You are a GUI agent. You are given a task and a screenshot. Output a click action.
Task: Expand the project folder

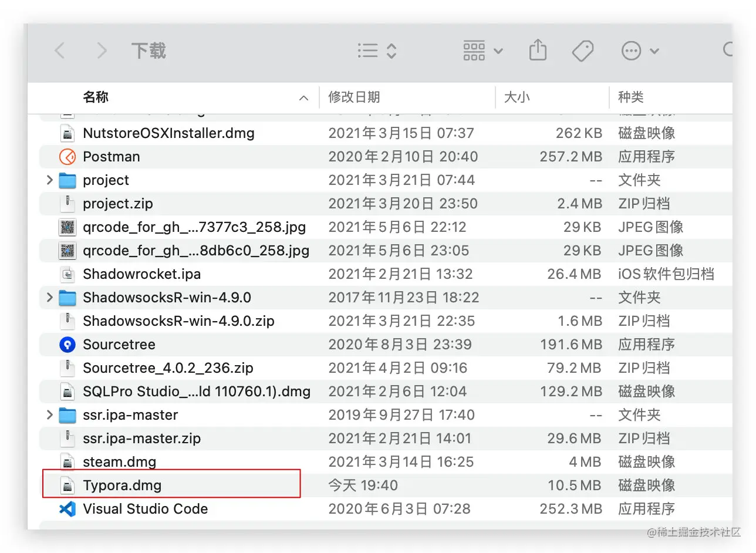click(x=49, y=180)
